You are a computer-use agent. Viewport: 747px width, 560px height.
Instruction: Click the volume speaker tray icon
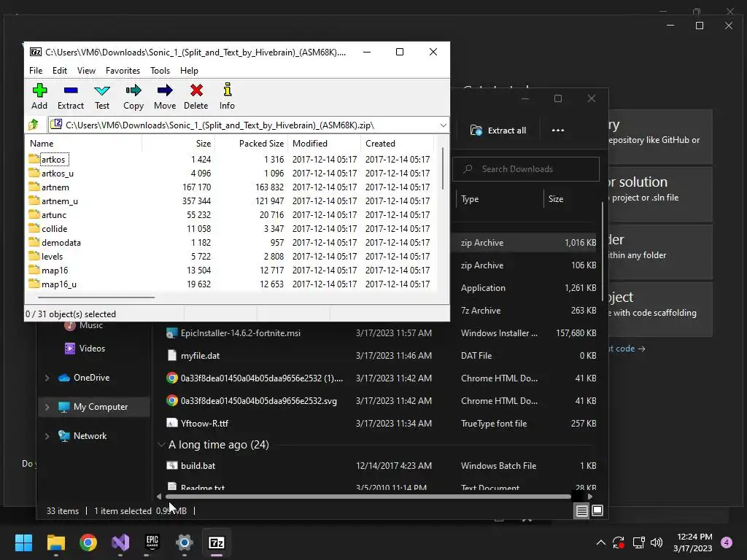(x=657, y=542)
